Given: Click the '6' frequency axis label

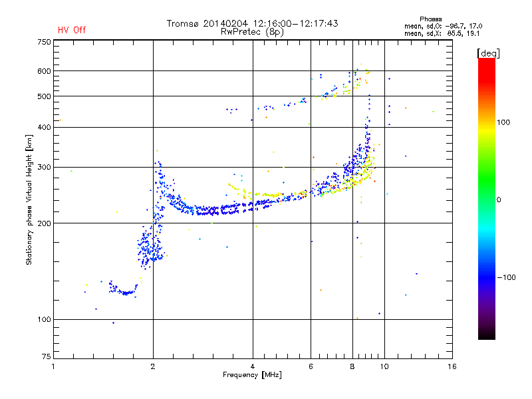Looking at the screenshot, I should (311, 366).
